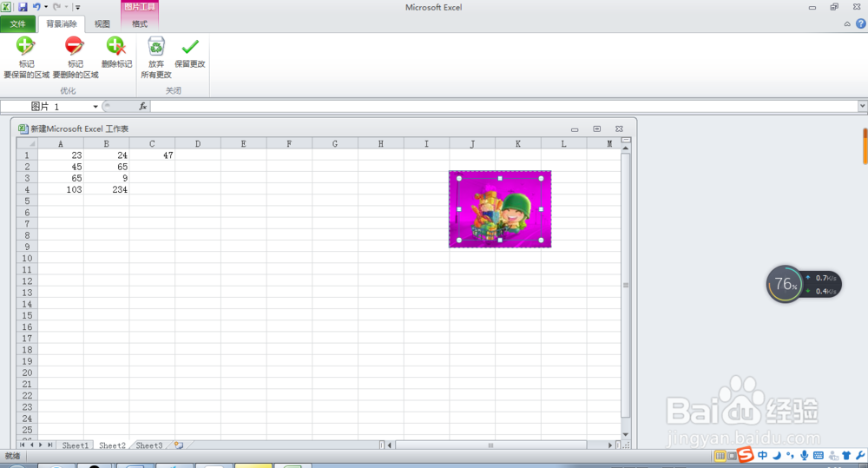Open the customize quick access toolbar dropdown

(77, 7)
